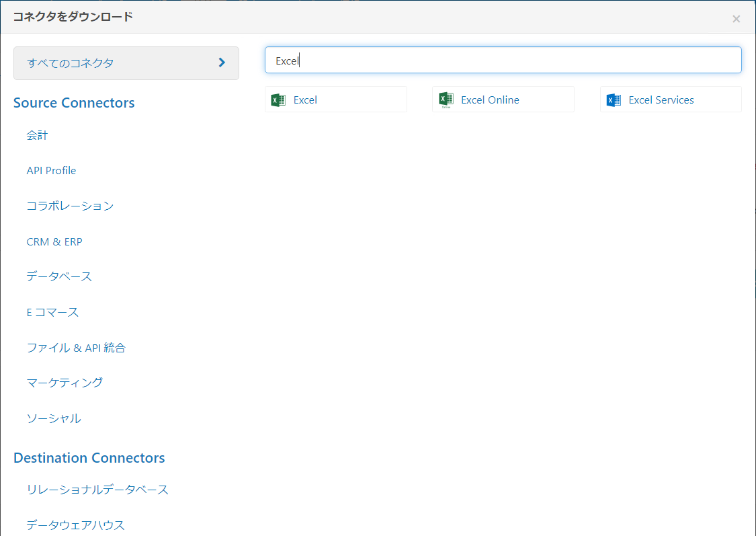Viewport: 756px width, 536px height.
Task: Open the Excel Services connector label
Action: (661, 100)
